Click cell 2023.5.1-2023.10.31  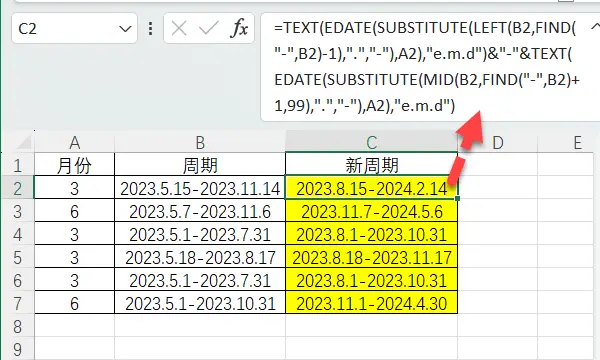coord(200,303)
